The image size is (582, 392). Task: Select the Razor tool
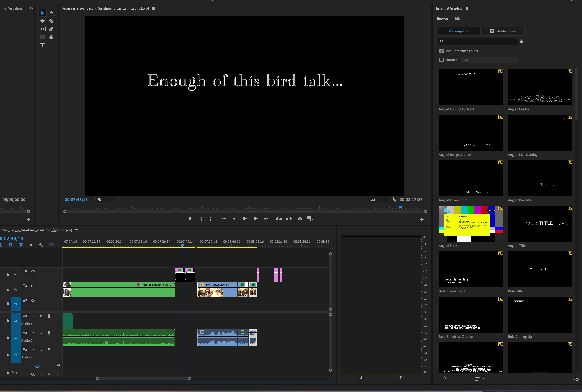(x=51, y=21)
